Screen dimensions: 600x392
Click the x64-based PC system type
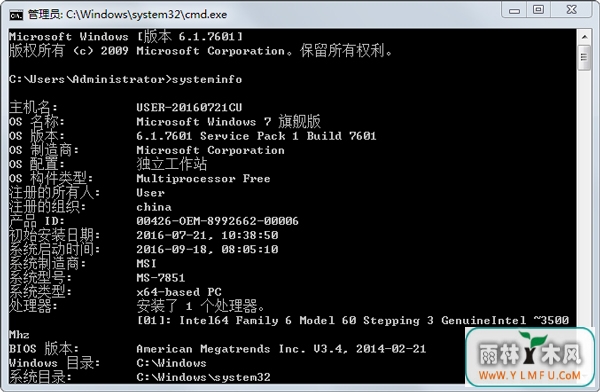(179, 292)
